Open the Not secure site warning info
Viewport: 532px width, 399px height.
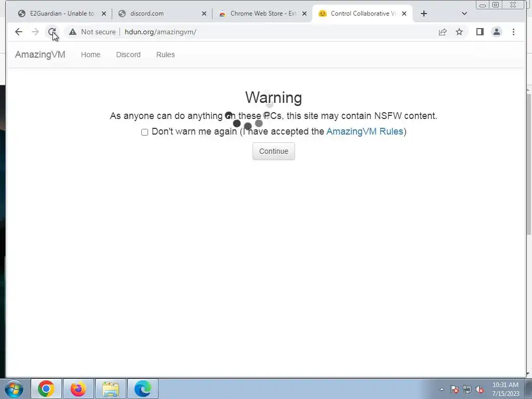[92, 32]
